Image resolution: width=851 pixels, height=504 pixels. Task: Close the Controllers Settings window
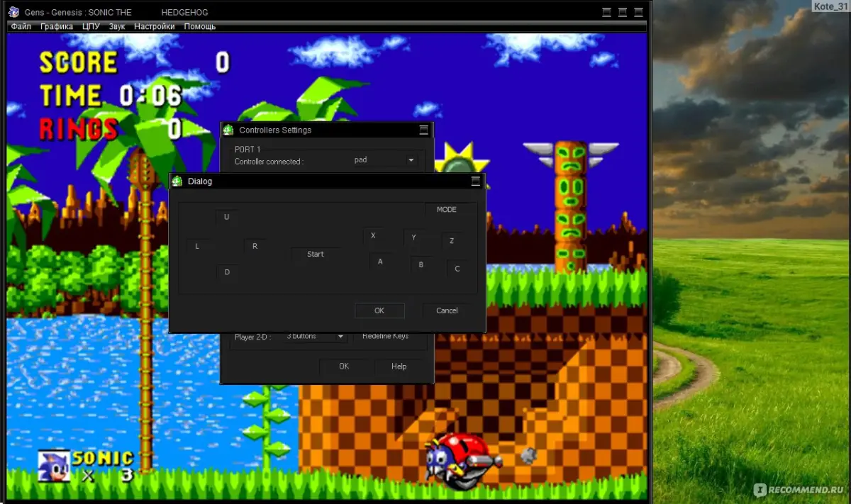click(x=424, y=130)
